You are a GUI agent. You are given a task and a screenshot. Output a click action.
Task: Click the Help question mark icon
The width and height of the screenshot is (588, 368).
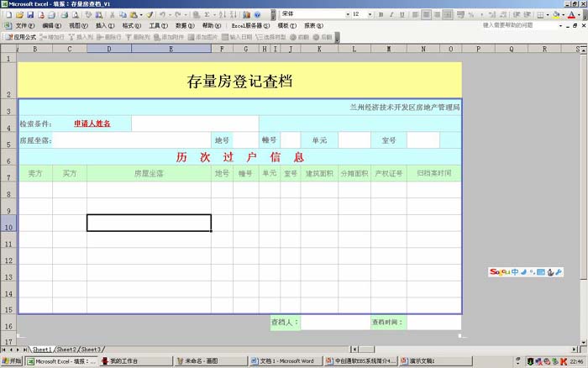pos(257,15)
